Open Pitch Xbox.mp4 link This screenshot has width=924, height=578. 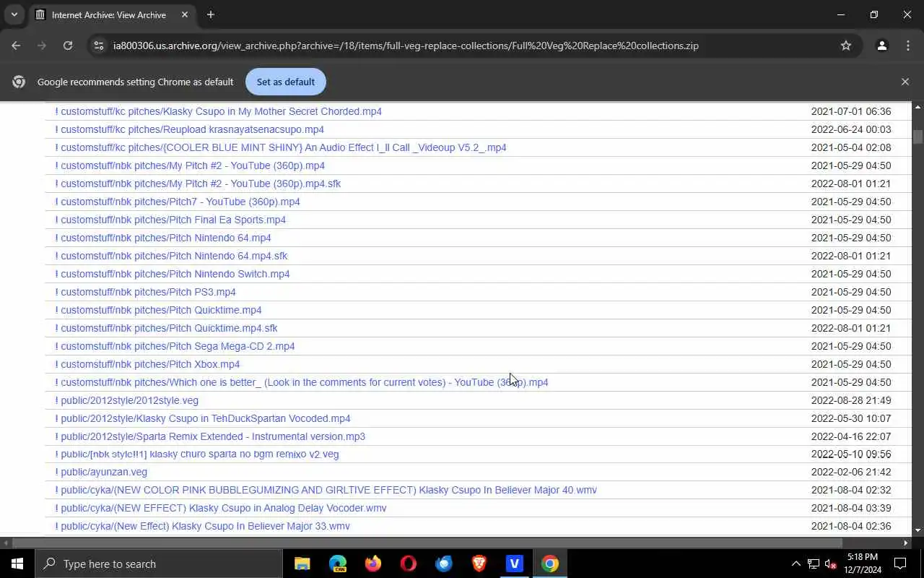click(147, 364)
